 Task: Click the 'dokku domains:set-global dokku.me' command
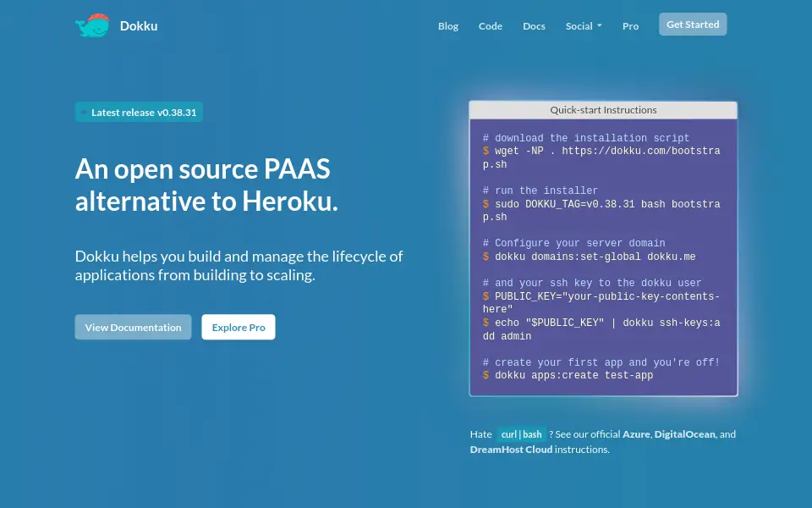click(590, 257)
